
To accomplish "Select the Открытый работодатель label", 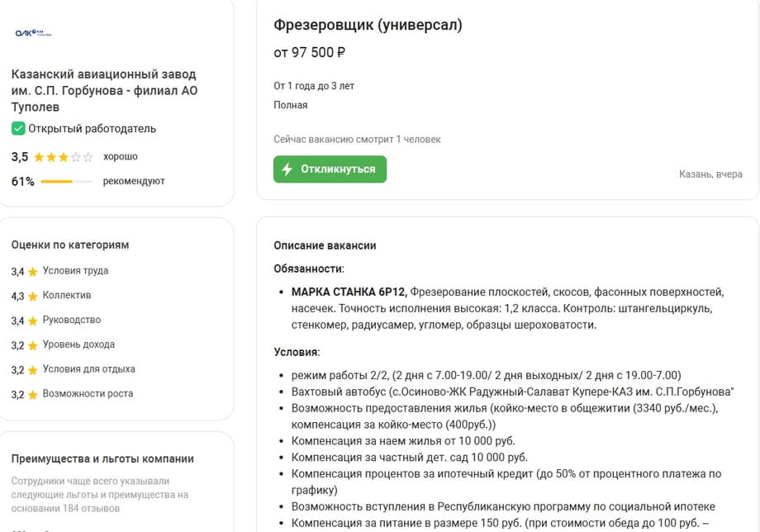I will click(x=92, y=129).
